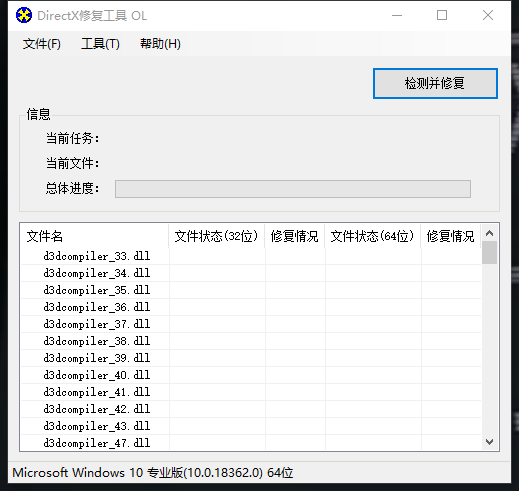Image resolution: width=519 pixels, height=491 pixels.
Task: Click the file list scrollbar thumb
Action: click(489, 253)
